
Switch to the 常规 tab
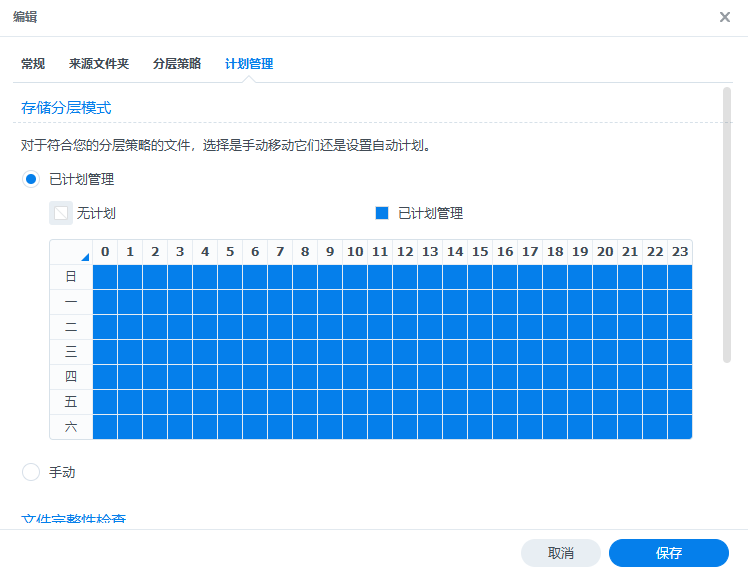coord(33,64)
